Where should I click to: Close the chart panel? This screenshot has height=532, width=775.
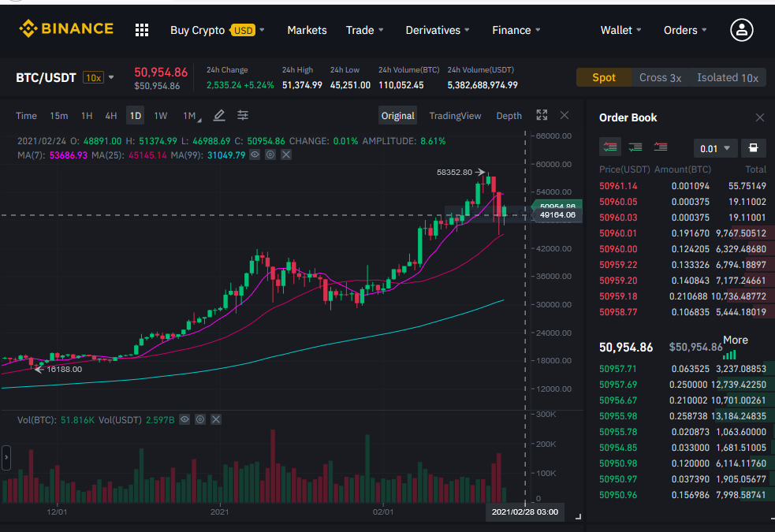click(564, 115)
